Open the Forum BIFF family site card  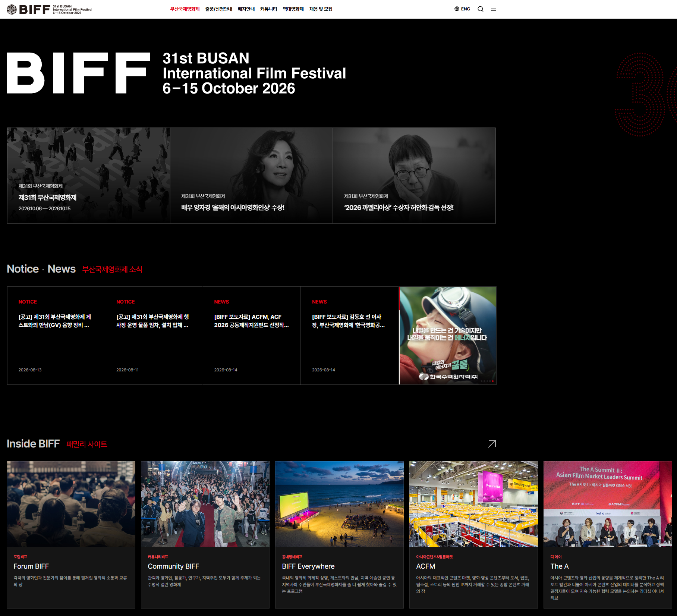pos(71,535)
